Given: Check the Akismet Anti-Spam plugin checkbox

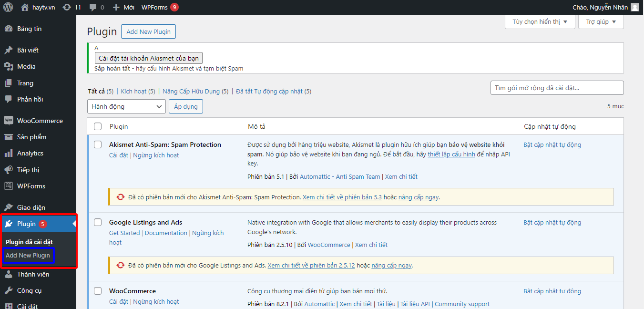Looking at the screenshot, I should point(98,144).
